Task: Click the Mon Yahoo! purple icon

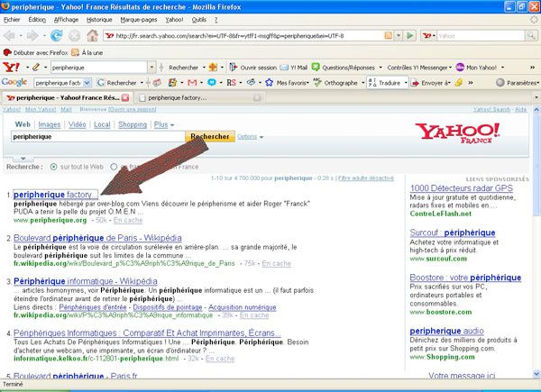Action: click(x=460, y=68)
